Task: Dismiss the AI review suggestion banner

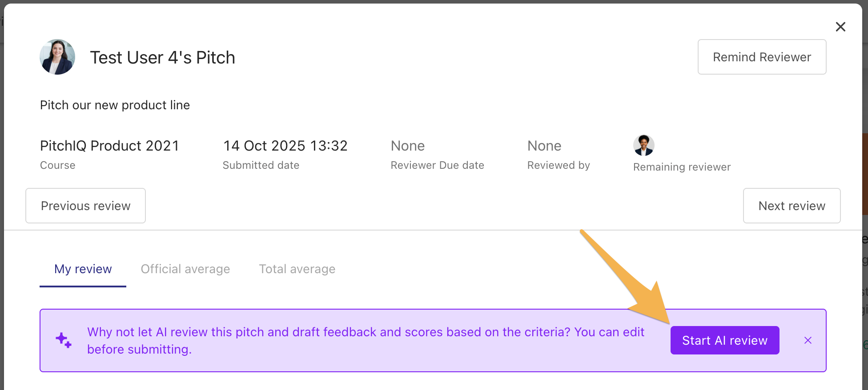Action: pos(808,340)
